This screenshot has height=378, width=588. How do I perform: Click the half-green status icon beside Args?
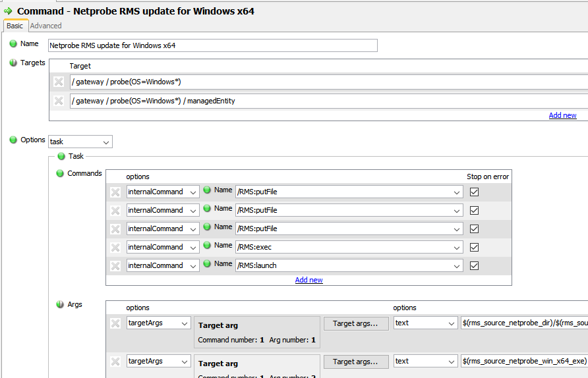(x=60, y=304)
